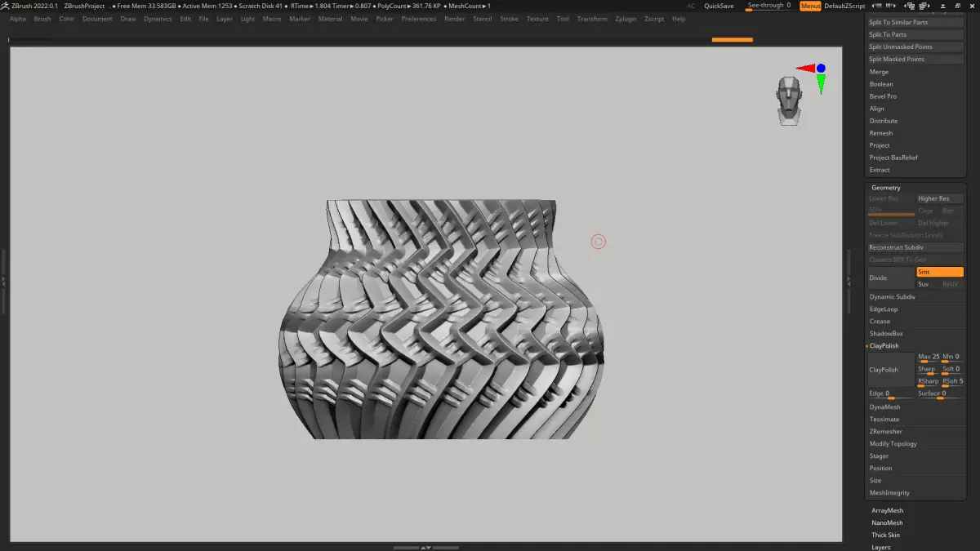Screen dimensions: 980x551
Task: Open the Texture menu
Action: point(537,19)
